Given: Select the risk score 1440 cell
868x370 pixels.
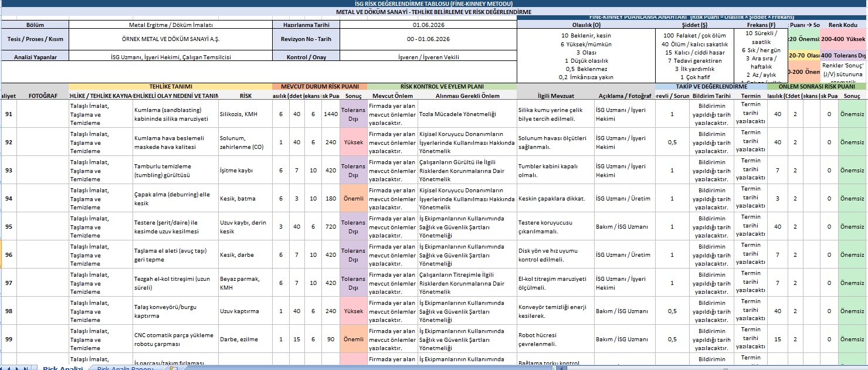Looking at the screenshot, I should [330, 114].
